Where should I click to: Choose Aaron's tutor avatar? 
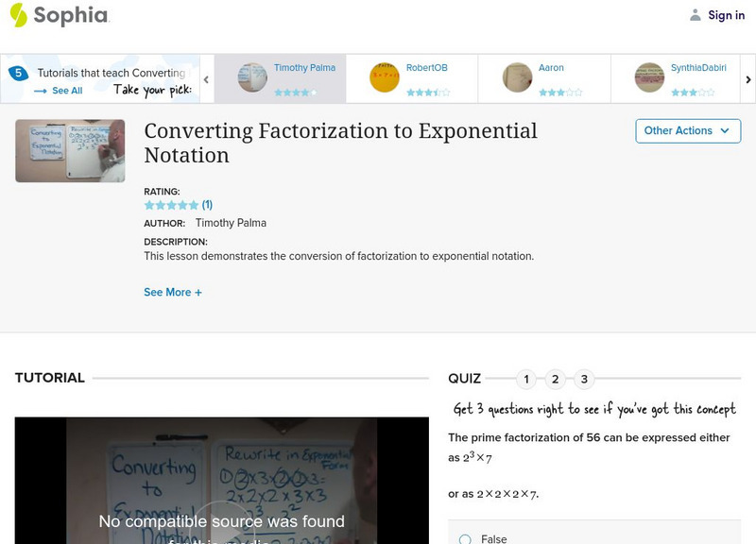point(518,76)
